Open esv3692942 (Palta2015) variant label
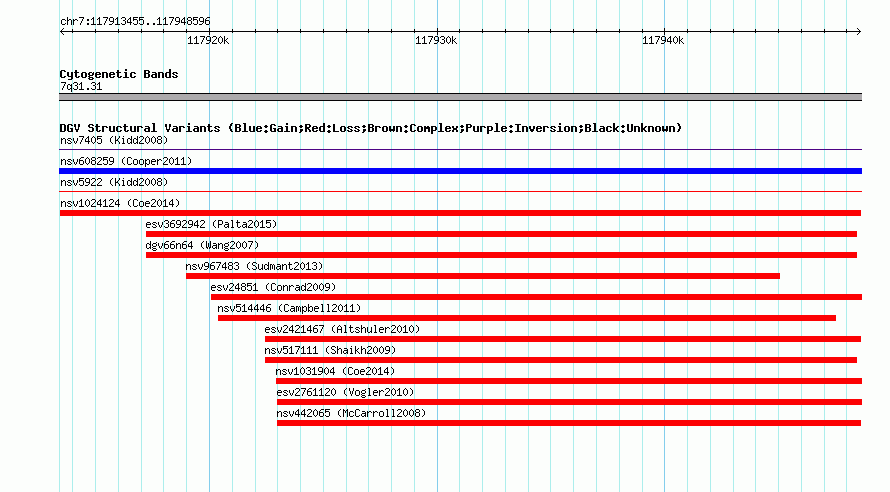The image size is (890, 492). point(211,224)
